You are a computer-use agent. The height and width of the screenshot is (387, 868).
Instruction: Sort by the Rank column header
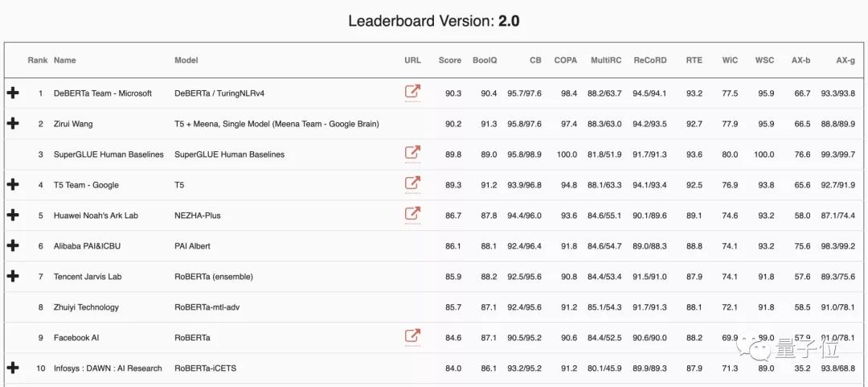tap(38, 60)
